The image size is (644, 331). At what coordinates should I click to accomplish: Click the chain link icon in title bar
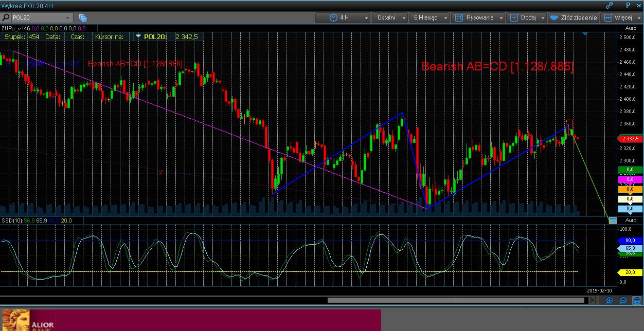pos(610,5)
